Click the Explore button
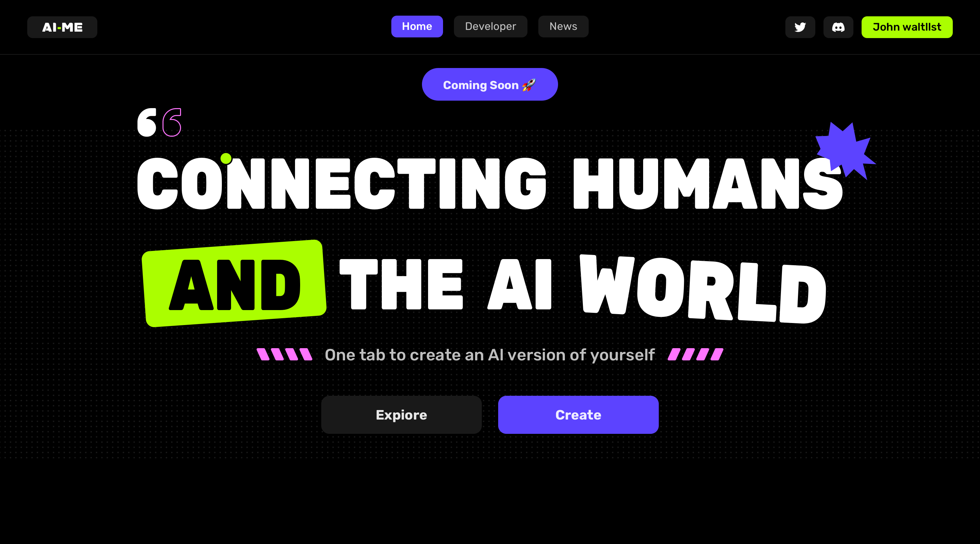The image size is (980, 544). [401, 414]
